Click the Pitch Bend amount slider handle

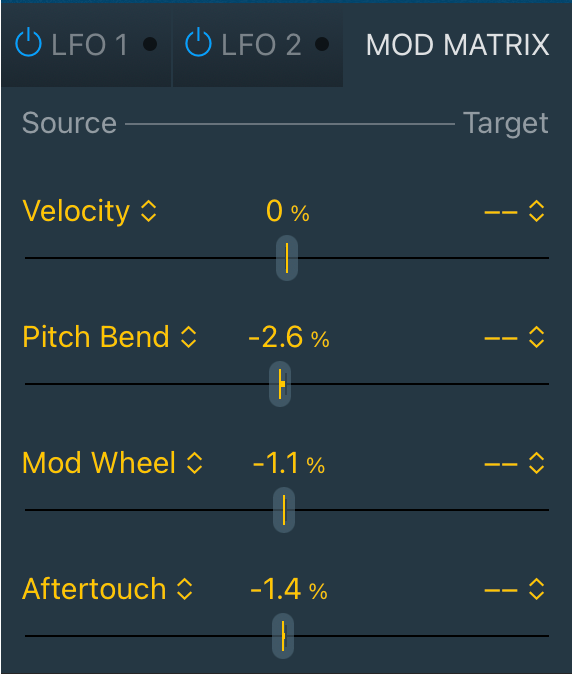point(280,384)
